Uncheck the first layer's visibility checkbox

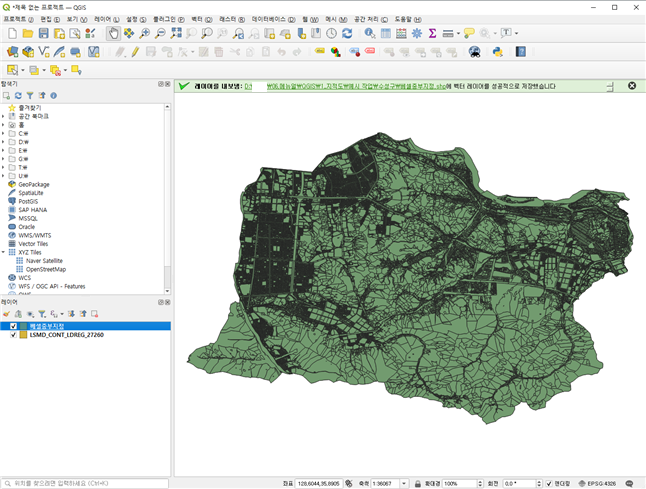point(13,326)
